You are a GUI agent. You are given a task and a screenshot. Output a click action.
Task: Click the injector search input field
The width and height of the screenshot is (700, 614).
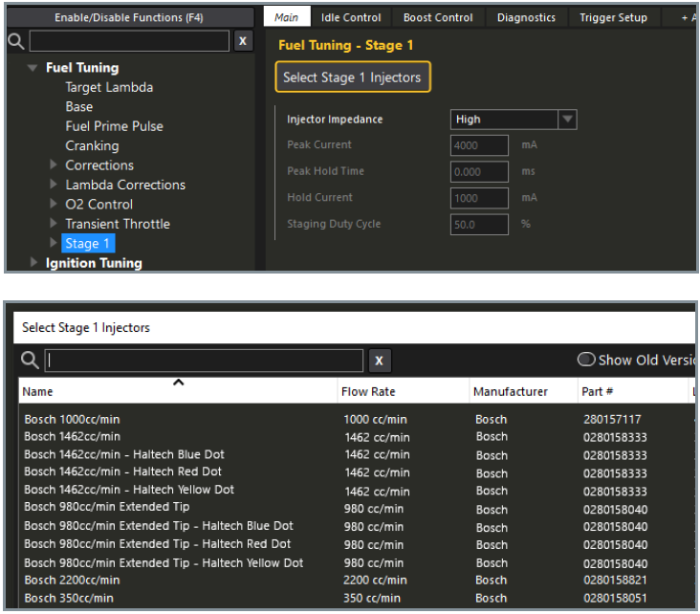204,361
